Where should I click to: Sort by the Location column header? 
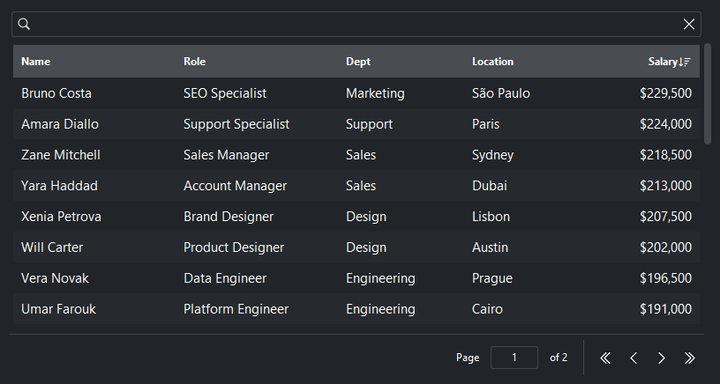click(x=493, y=62)
